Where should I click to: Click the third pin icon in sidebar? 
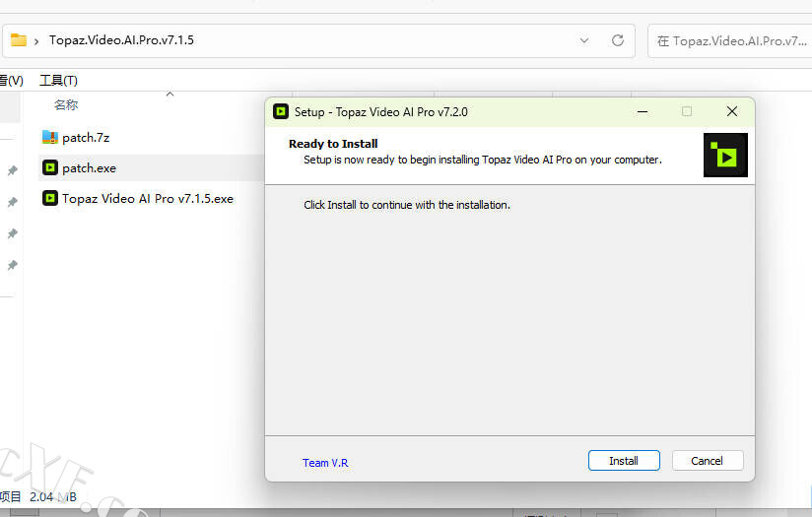tap(13, 233)
